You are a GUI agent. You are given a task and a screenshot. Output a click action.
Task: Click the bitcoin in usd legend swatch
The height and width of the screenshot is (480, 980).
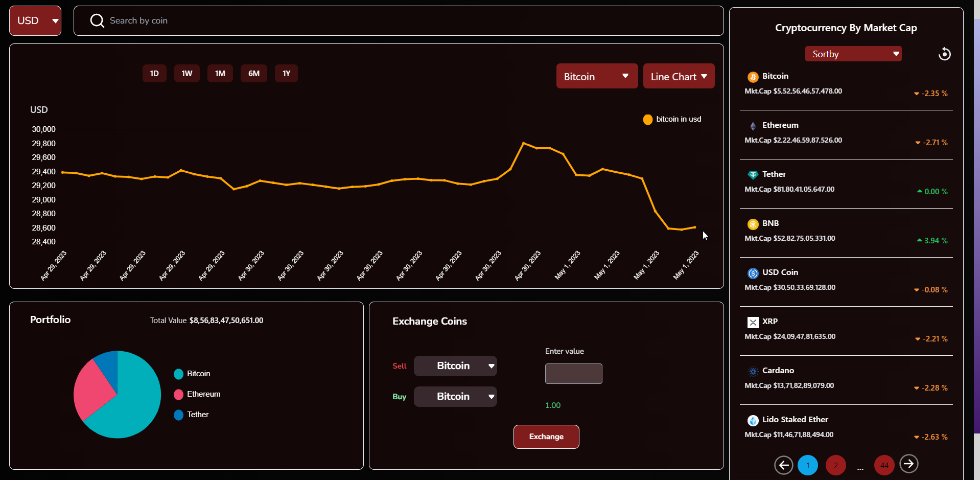coord(647,119)
